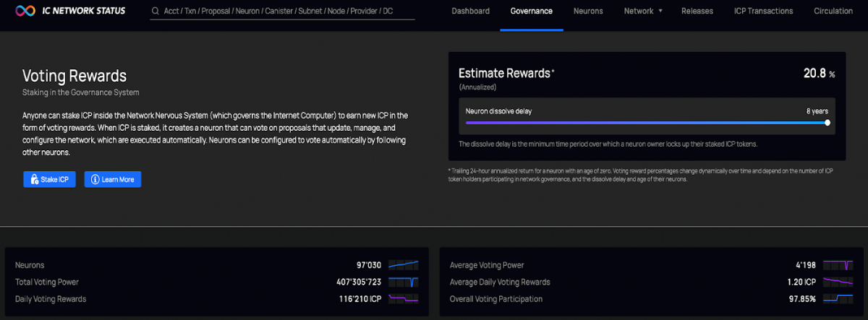
Task: Click the Learn More button
Action: pyautogui.click(x=113, y=179)
